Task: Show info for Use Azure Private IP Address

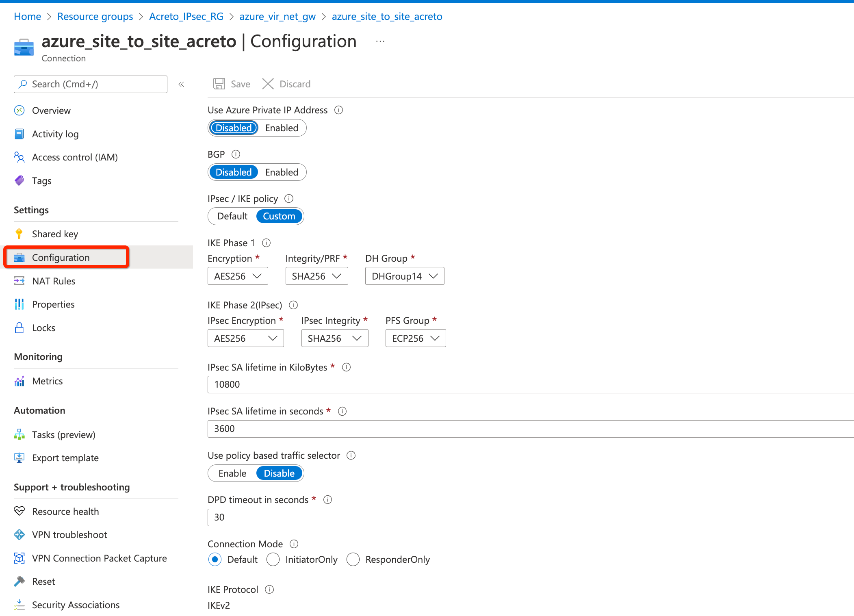Action: tap(339, 110)
